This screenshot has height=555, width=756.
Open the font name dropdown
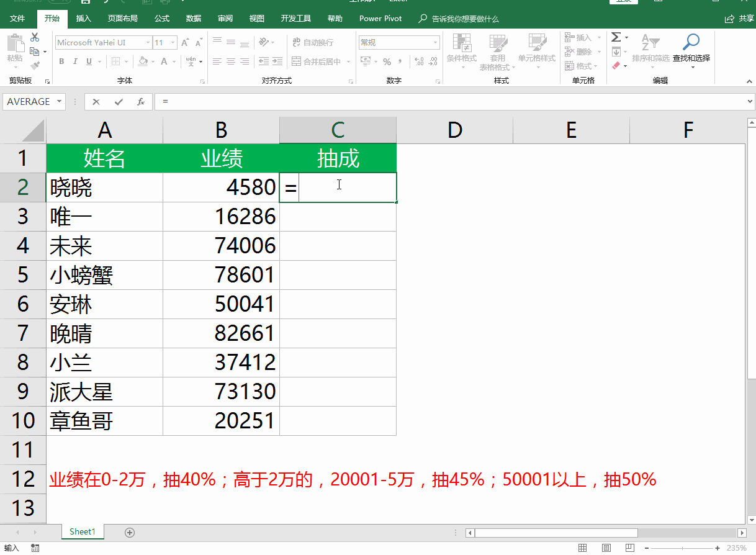pyautogui.click(x=148, y=43)
